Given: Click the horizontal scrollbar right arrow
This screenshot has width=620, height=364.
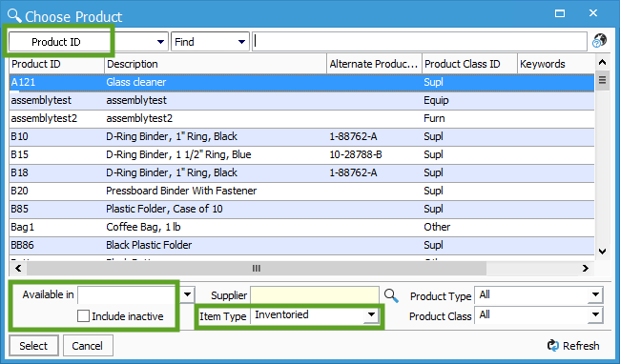Looking at the screenshot, I should coord(586,269).
